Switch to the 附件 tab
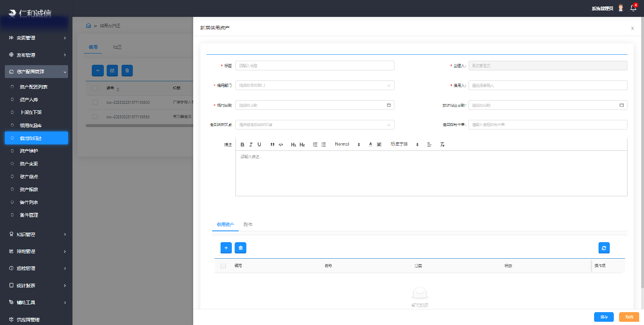The image size is (644, 325). click(x=248, y=224)
